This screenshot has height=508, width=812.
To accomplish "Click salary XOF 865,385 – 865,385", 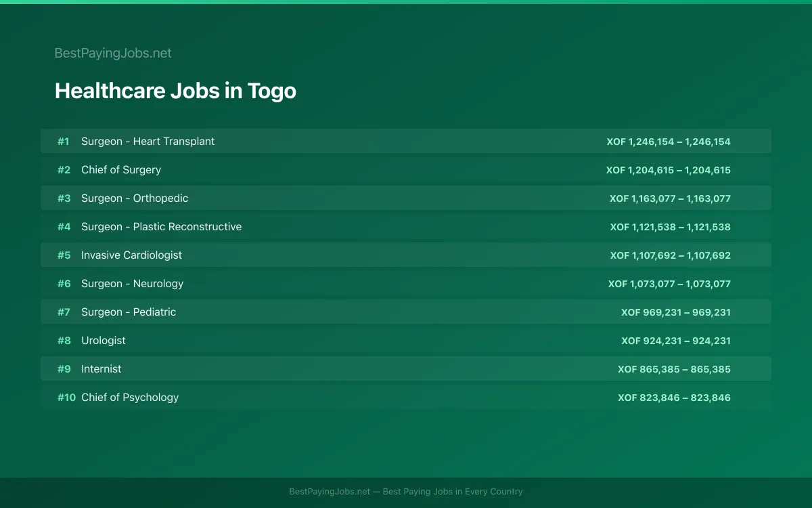I will click(674, 369).
